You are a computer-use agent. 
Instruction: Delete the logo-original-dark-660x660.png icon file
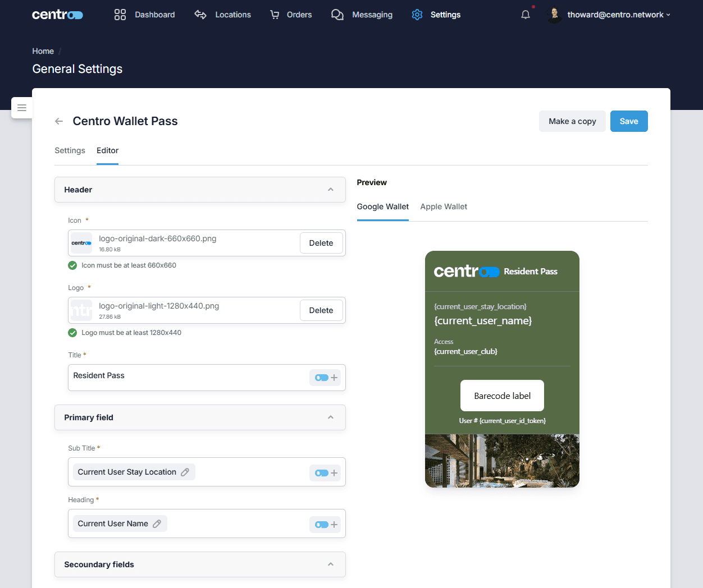click(x=321, y=243)
